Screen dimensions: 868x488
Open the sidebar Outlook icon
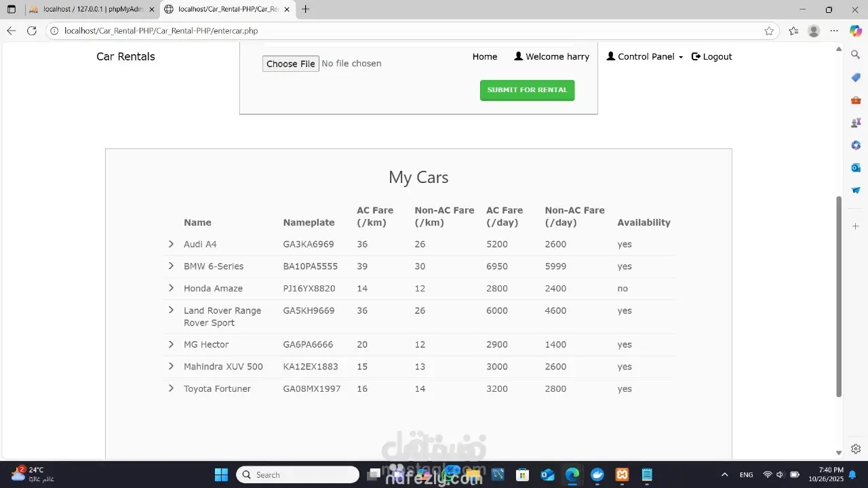tap(856, 167)
